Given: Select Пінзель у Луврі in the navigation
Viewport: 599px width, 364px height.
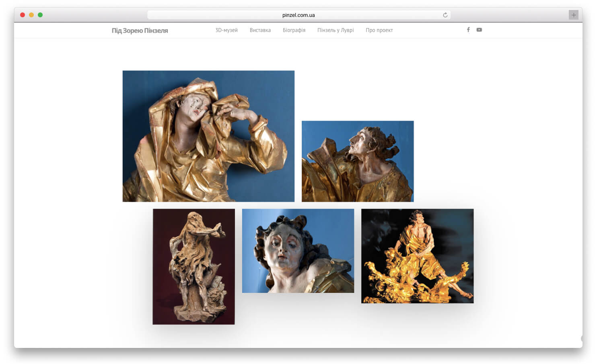Looking at the screenshot, I should [x=336, y=30].
